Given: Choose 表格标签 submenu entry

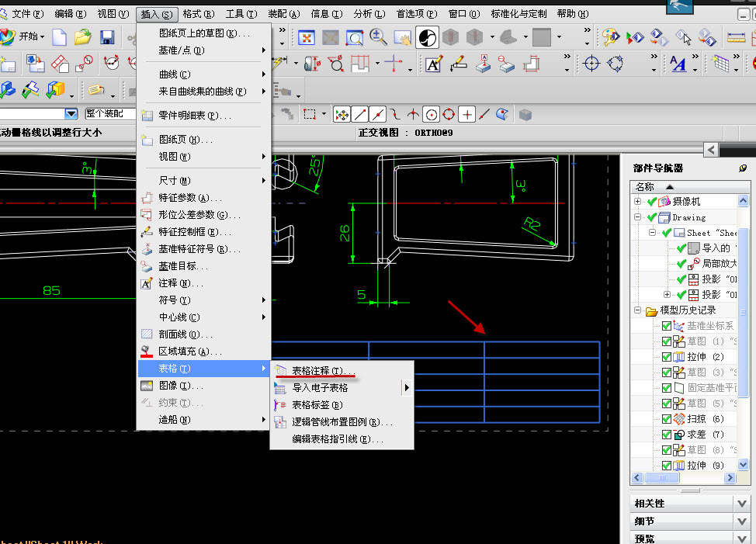Looking at the screenshot, I should coord(342,405).
